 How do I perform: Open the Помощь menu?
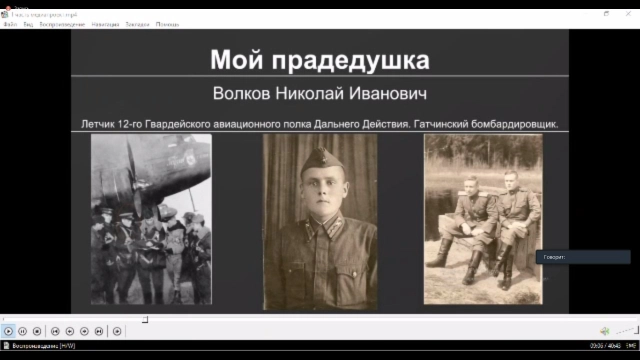[167, 24]
